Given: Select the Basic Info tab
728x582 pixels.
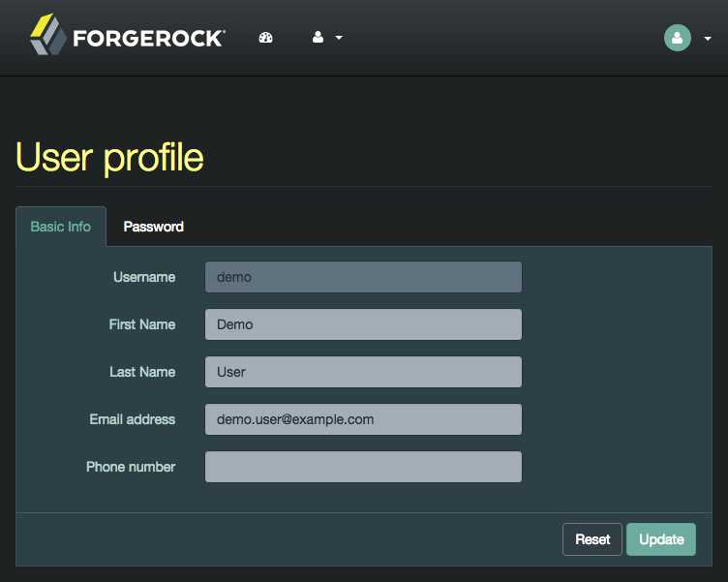Looking at the screenshot, I should pos(61,227).
